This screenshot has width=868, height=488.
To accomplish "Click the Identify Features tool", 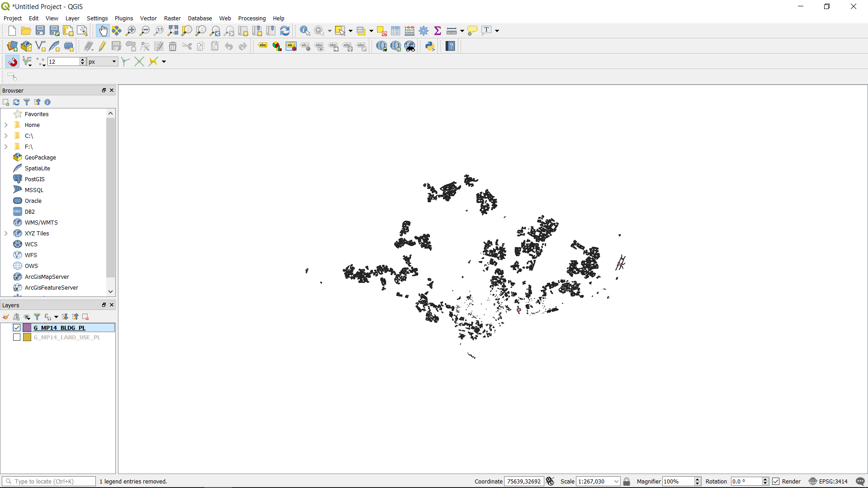I will 305,31.
